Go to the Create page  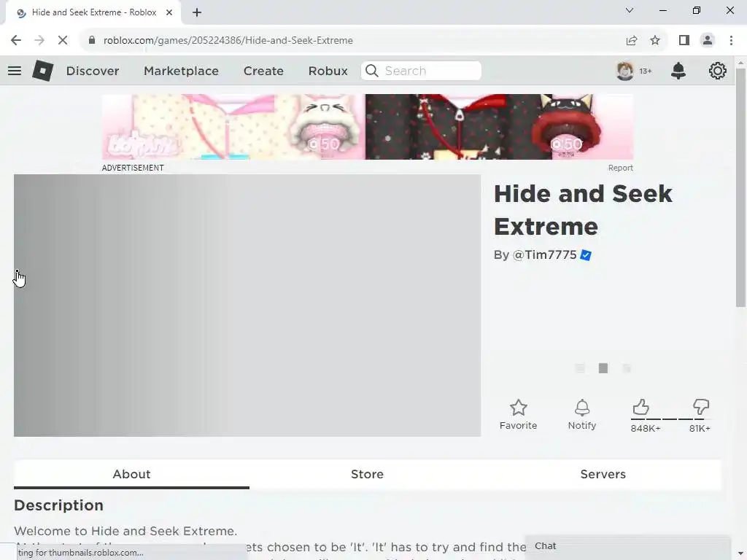tap(263, 71)
